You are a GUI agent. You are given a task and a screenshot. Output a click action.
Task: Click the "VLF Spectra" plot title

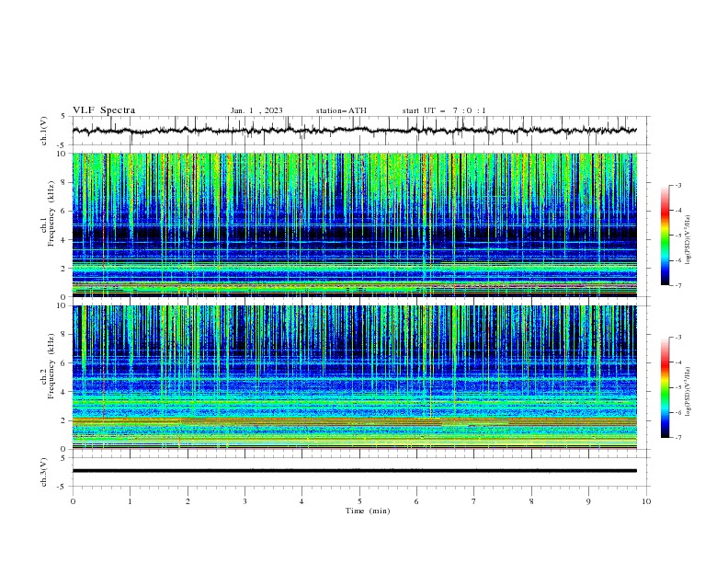104,110
